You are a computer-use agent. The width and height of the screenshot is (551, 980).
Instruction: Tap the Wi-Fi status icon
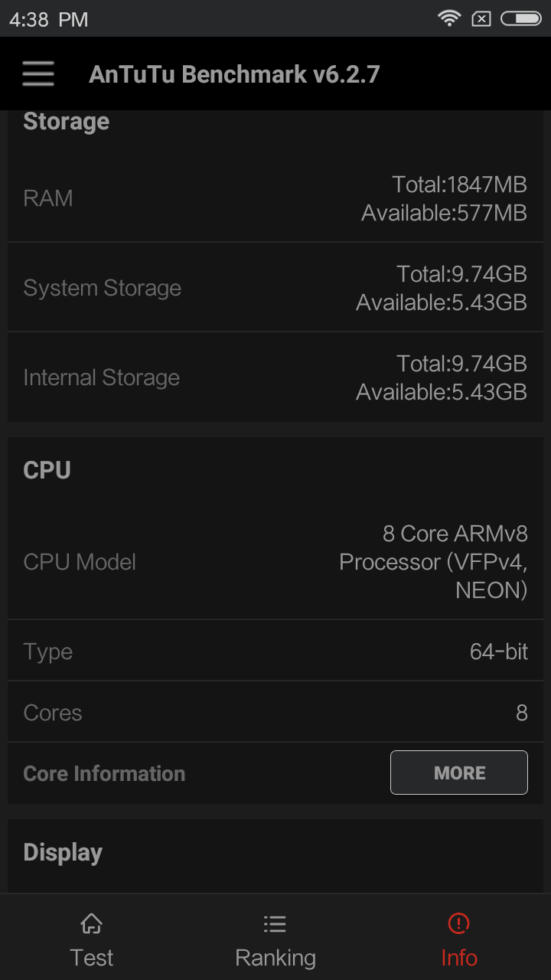pyautogui.click(x=449, y=18)
